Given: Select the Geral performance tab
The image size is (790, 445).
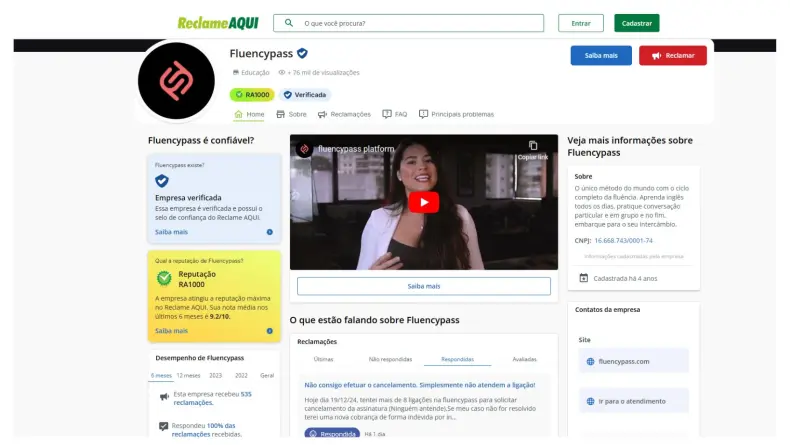Looking at the screenshot, I should click(x=267, y=375).
